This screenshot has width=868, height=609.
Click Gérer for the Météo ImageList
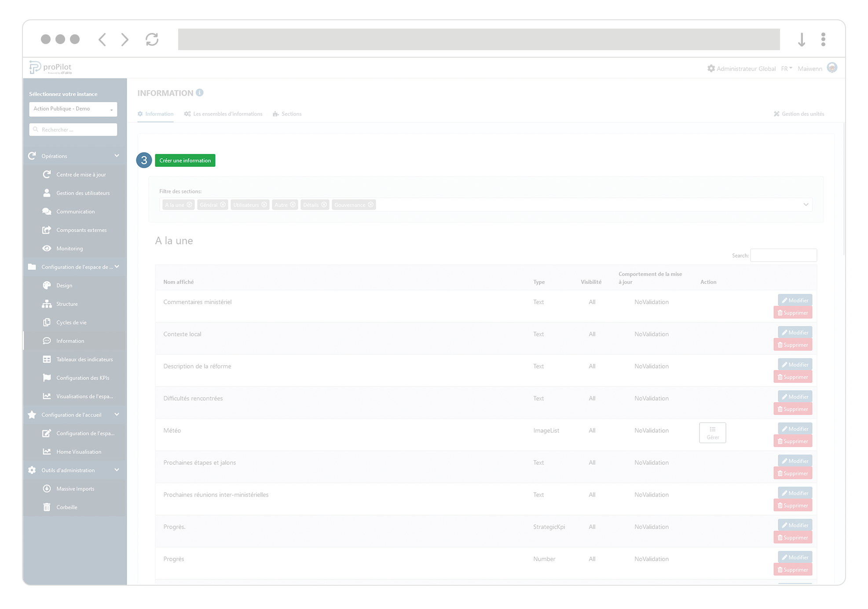712,433
